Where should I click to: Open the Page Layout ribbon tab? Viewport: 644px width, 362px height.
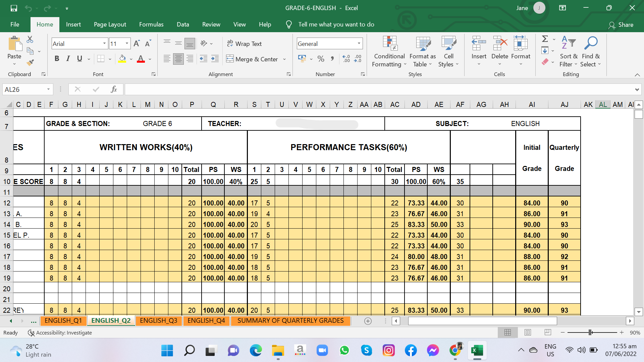110,24
